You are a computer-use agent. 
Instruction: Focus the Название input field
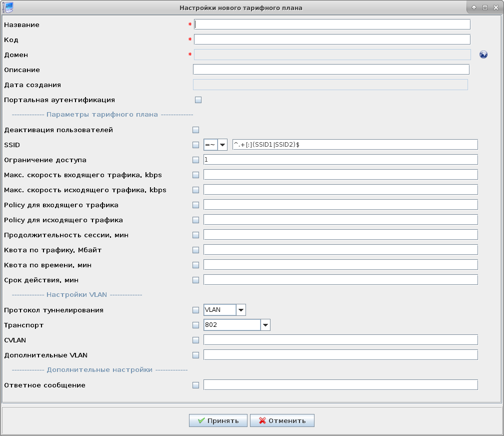click(332, 25)
